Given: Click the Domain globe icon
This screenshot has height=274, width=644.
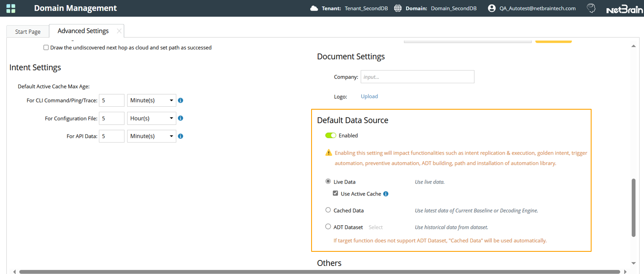Looking at the screenshot, I should [x=398, y=8].
